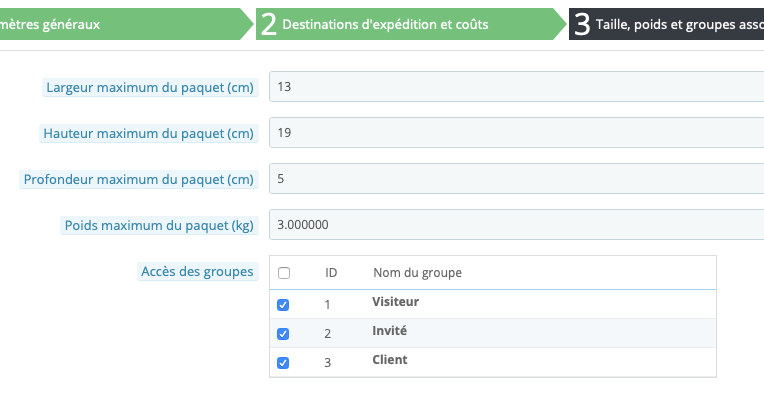Click the ID column header

[331, 273]
